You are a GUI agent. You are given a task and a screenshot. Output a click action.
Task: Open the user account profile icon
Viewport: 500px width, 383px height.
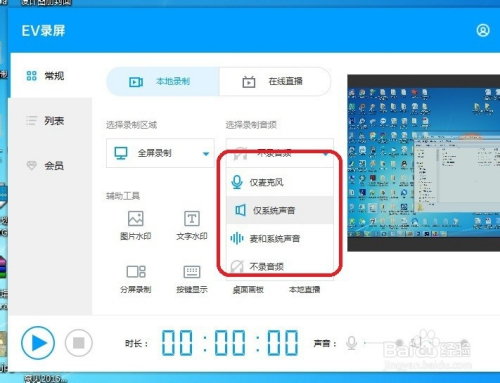(483, 30)
